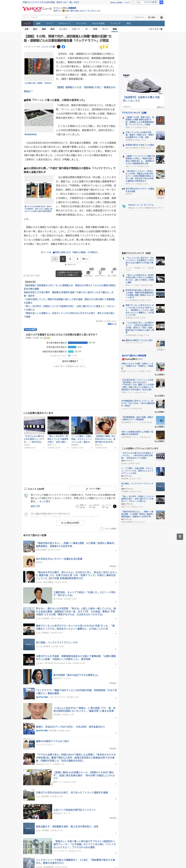
Task: Click the みんなの意見 badge above the poll
Action: [30, 329]
